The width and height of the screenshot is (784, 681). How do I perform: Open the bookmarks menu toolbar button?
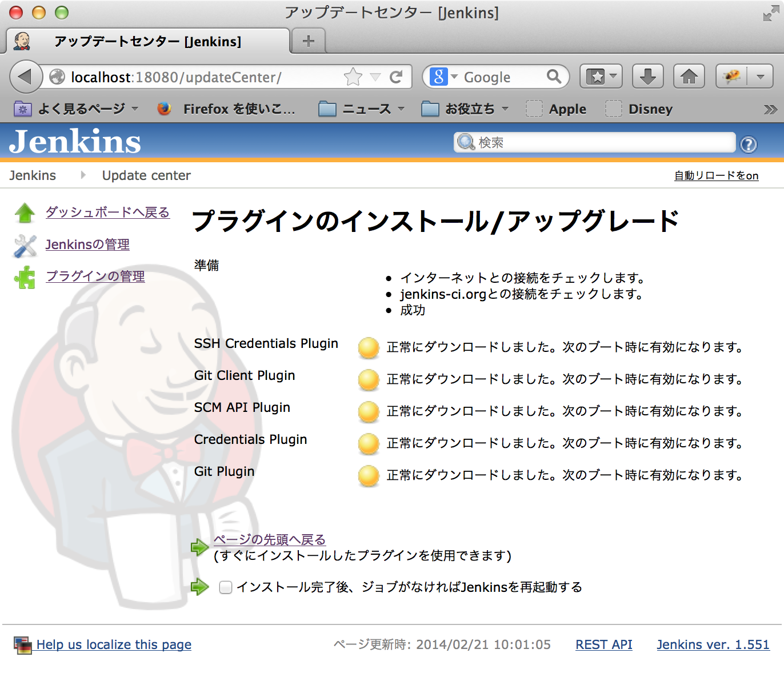(601, 76)
